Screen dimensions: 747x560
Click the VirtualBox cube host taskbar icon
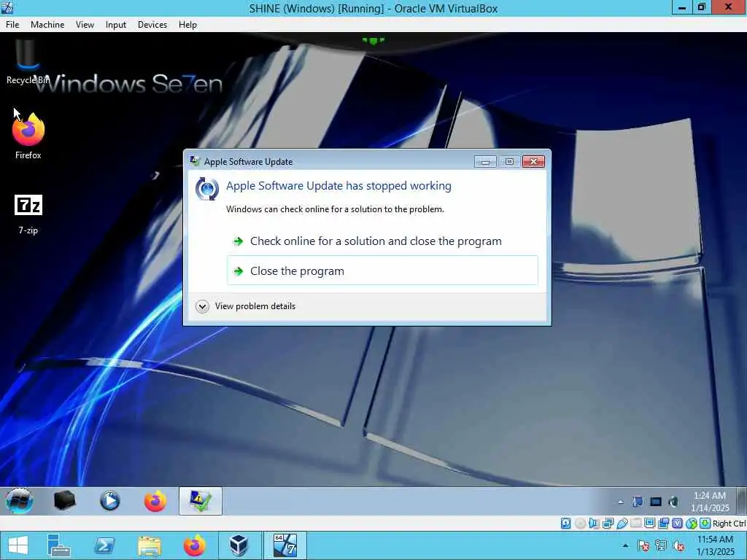239,545
